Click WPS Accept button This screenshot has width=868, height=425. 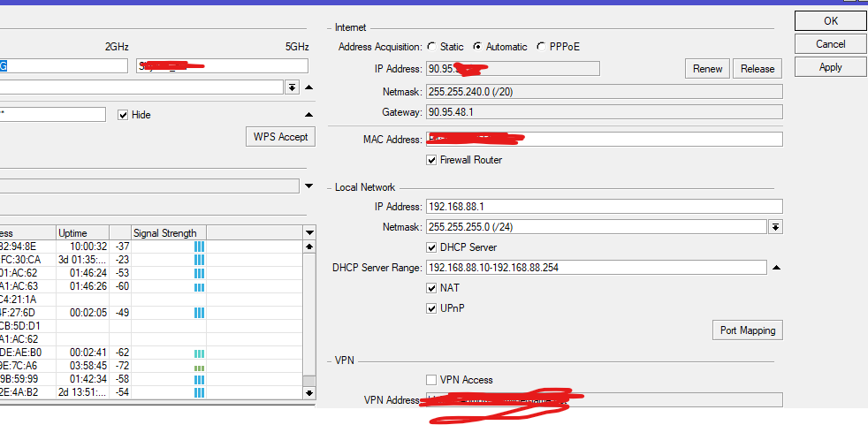click(280, 136)
